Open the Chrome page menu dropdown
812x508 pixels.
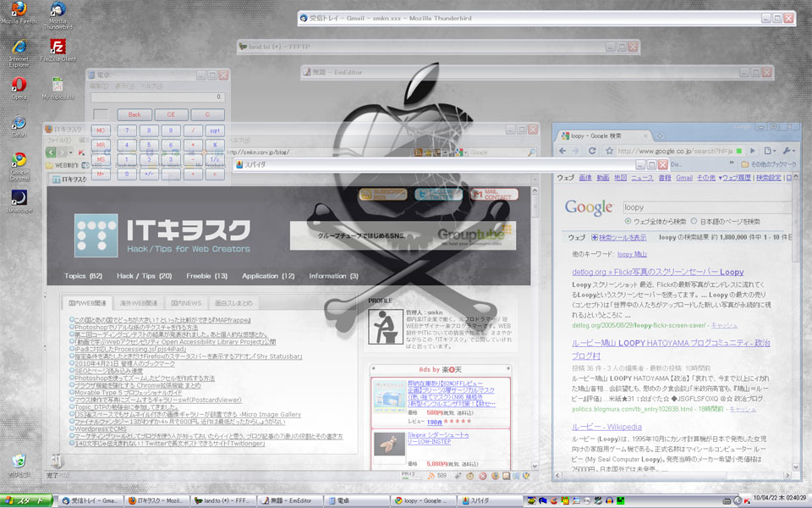(x=768, y=150)
